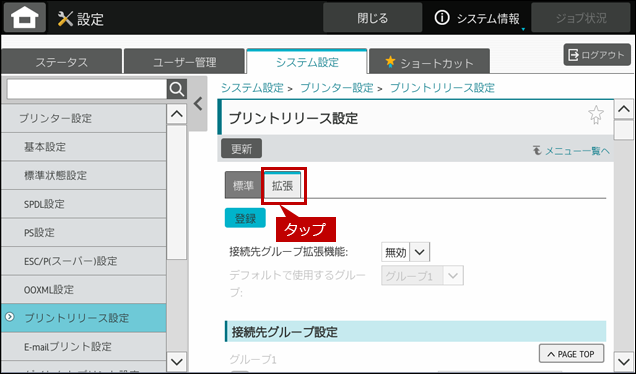Open 接続先グループ拡張機能 dropdown showing 無効
This screenshot has width=636, height=374.
(x=405, y=252)
